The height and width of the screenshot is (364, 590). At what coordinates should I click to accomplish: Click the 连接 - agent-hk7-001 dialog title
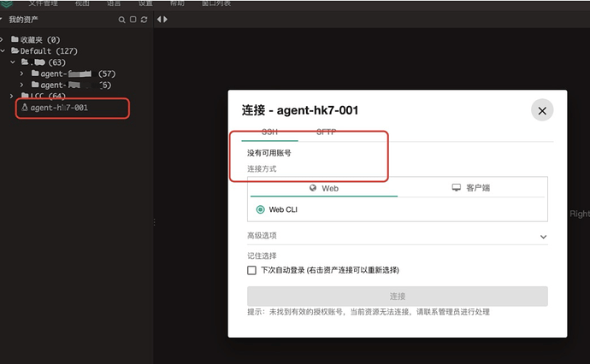click(300, 110)
